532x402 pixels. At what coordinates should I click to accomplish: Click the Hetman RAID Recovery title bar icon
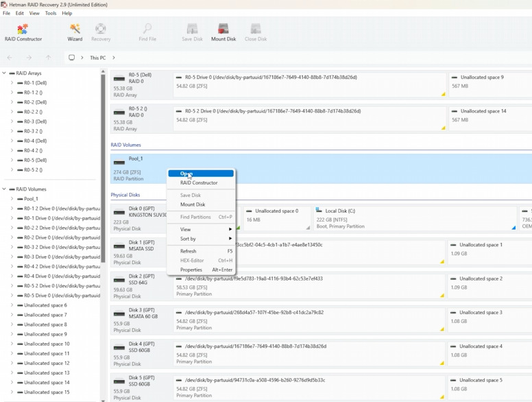coord(3,4)
